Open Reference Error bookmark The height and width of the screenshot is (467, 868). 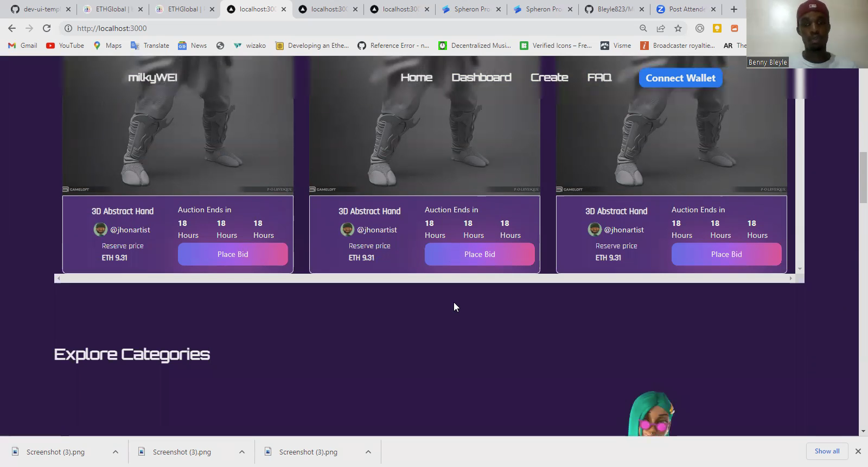coord(393,46)
